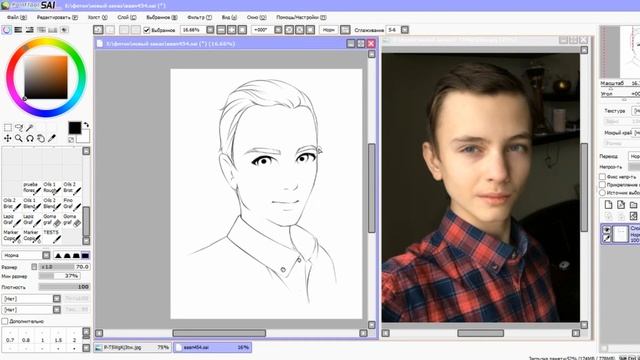The height and width of the screenshot is (360, 640).
Task: Show the RGB slider panel icon
Action: [18, 30]
